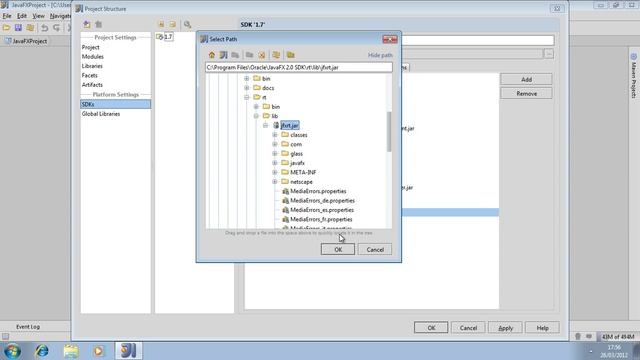
Task: Open the Maven Projects side tab
Action: (x=633, y=76)
